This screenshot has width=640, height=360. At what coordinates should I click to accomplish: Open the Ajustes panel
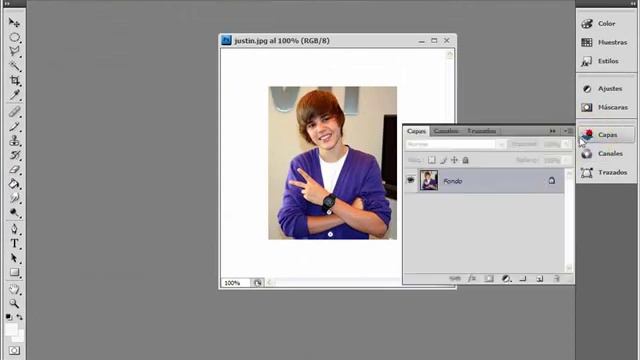tap(606, 89)
